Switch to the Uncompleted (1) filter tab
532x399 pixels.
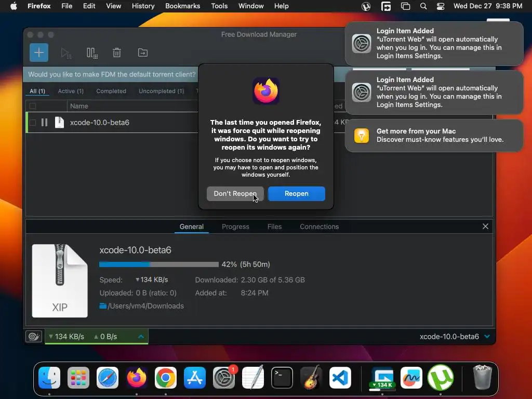pos(161,91)
